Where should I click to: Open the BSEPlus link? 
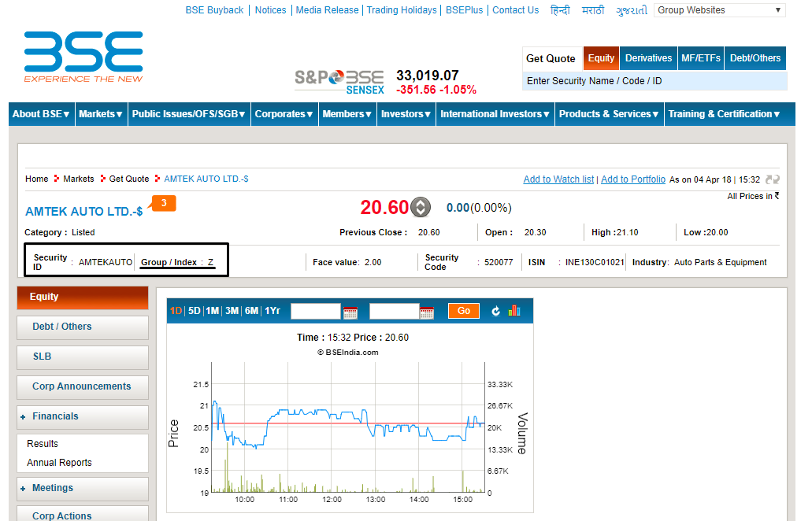pyautogui.click(x=464, y=10)
